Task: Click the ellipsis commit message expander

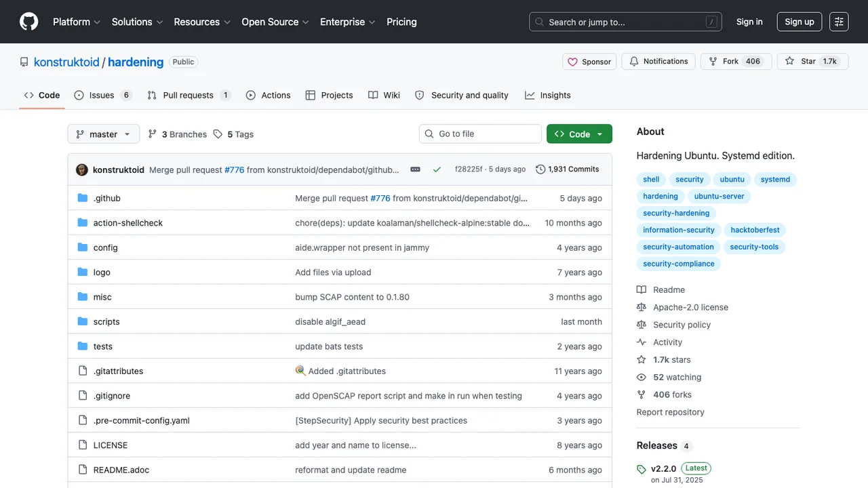Action: [415, 169]
